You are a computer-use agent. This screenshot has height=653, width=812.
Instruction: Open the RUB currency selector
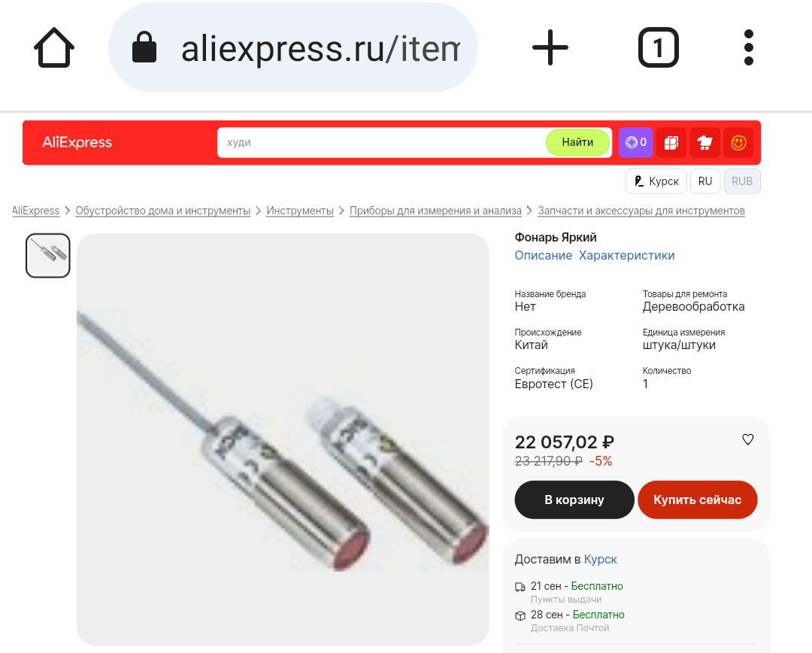741,181
